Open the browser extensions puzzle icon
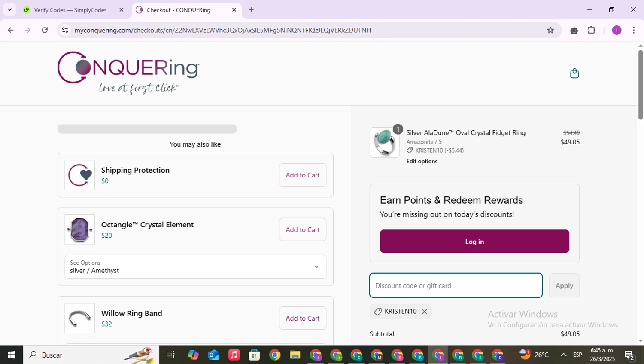The image size is (644, 364). coord(592,30)
